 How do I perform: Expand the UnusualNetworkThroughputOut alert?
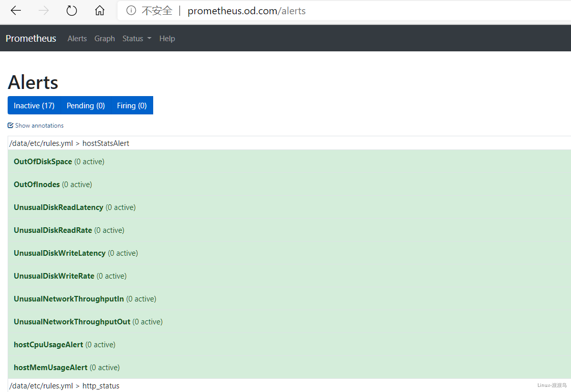[x=290, y=322]
